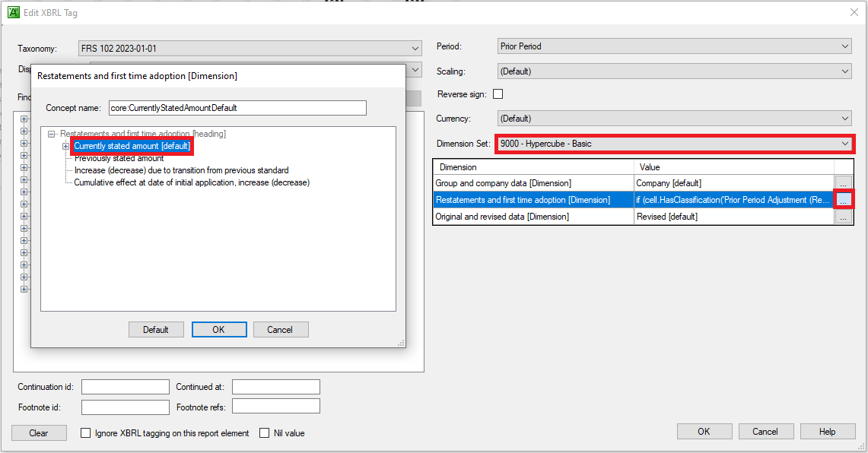Screen dimensions: 868x453
Task: Open value editor ellipsis for Restatements dimension
Action: pyautogui.click(x=845, y=199)
